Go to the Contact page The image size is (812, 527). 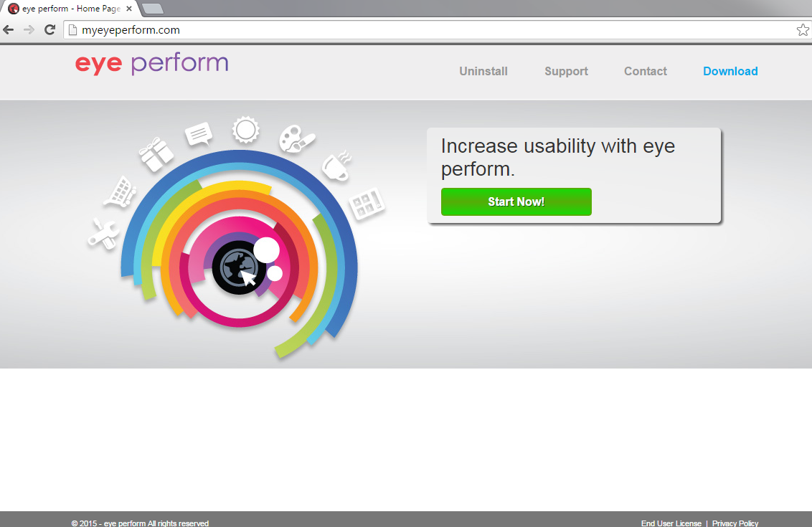[645, 71]
